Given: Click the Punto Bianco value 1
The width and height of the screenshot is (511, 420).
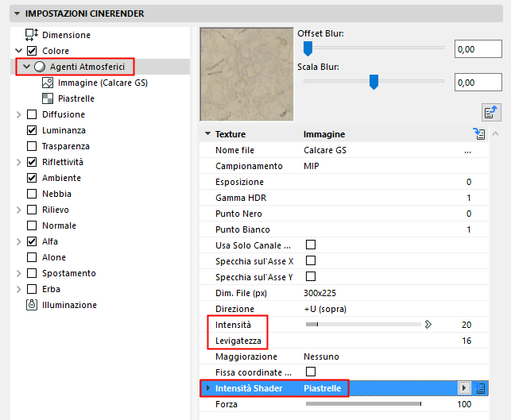Looking at the screenshot, I should point(469,229).
